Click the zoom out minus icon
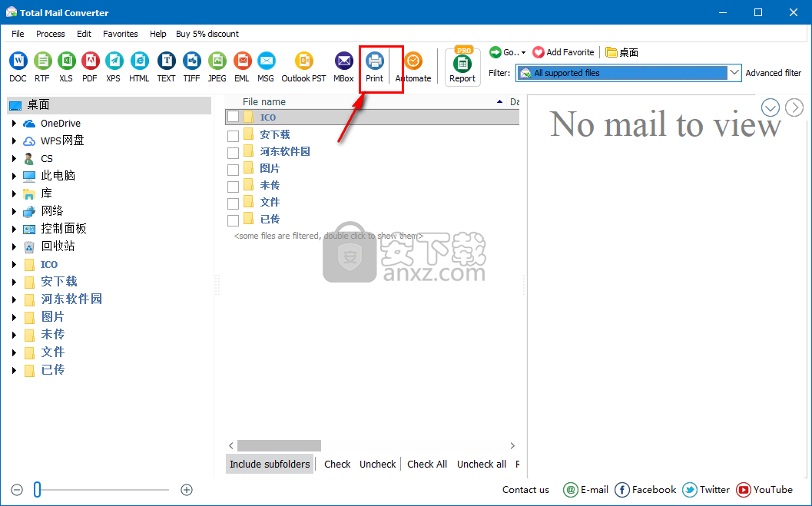 (x=17, y=490)
